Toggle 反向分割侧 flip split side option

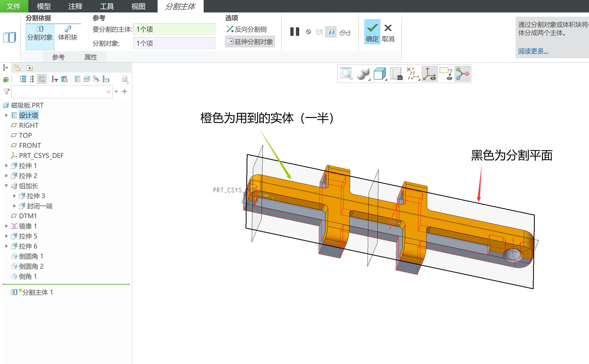point(246,29)
